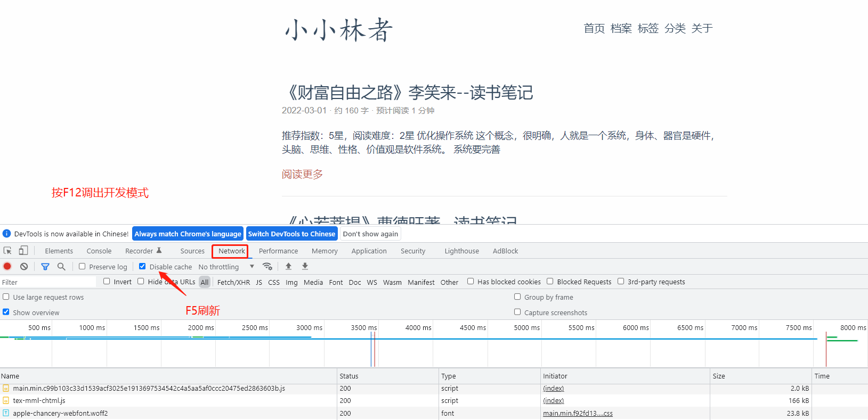This screenshot has height=420, width=868.
Task: Show only Img requests
Action: coord(291,282)
